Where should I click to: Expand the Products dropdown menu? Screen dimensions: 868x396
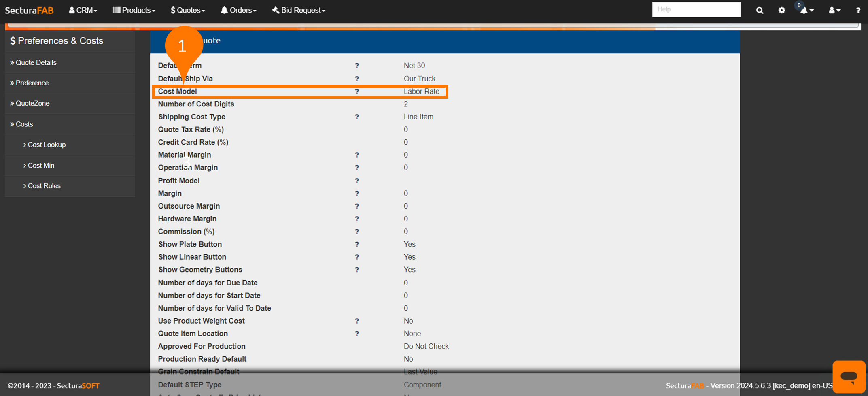coord(134,10)
